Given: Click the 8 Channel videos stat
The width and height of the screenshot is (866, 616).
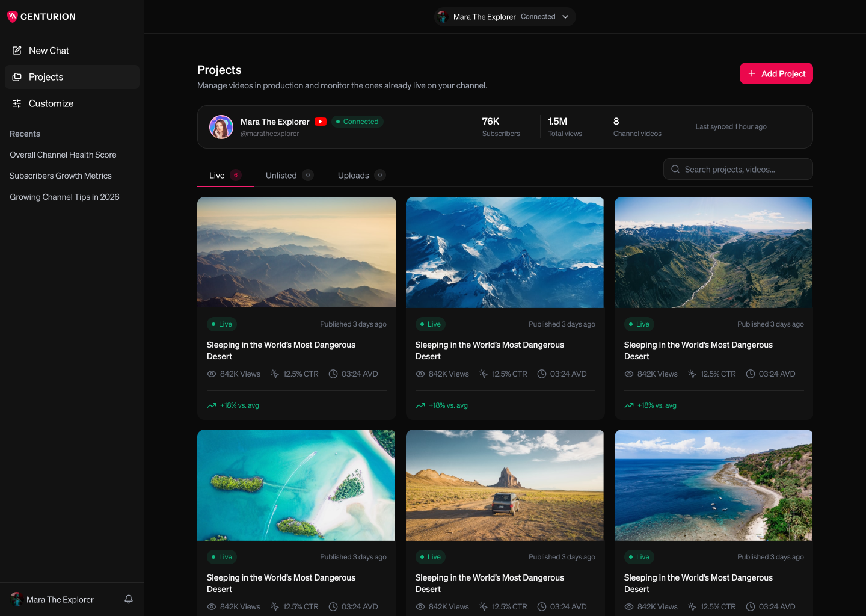Looking at the screenshot, I should 637,127.
